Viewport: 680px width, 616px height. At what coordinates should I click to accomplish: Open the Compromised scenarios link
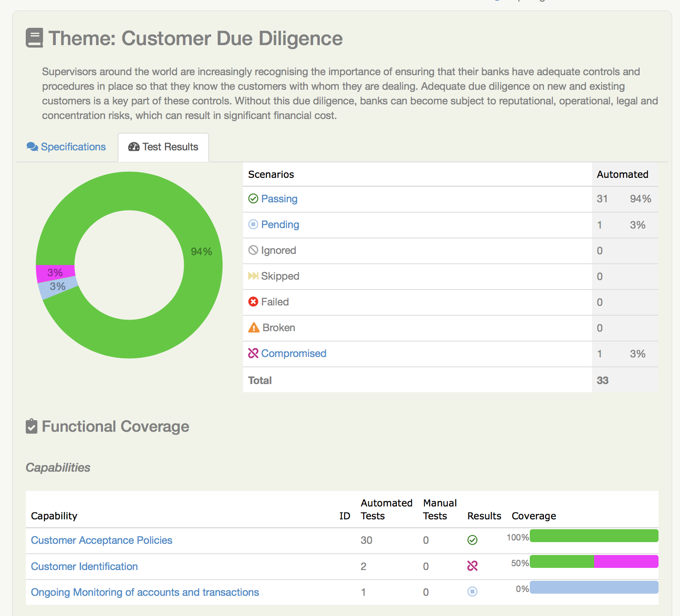coord(294,354)
